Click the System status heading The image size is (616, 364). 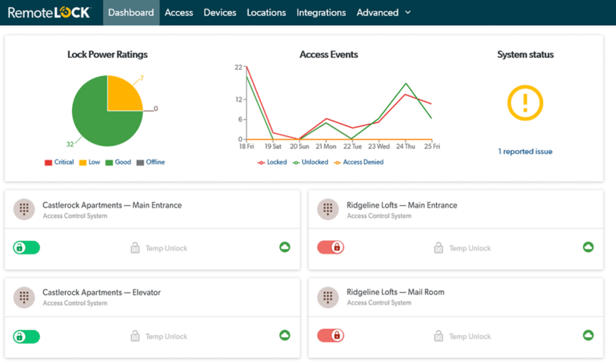pyautogui.click(x=525, y=54)
